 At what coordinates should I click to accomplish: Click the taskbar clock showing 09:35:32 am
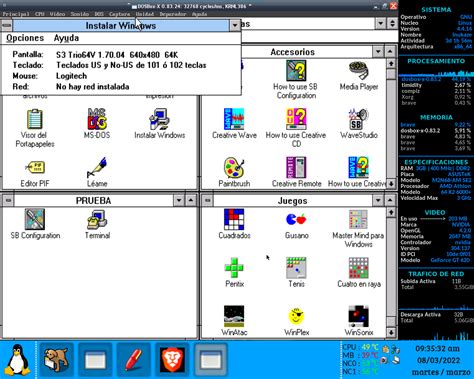coord(437,349)
